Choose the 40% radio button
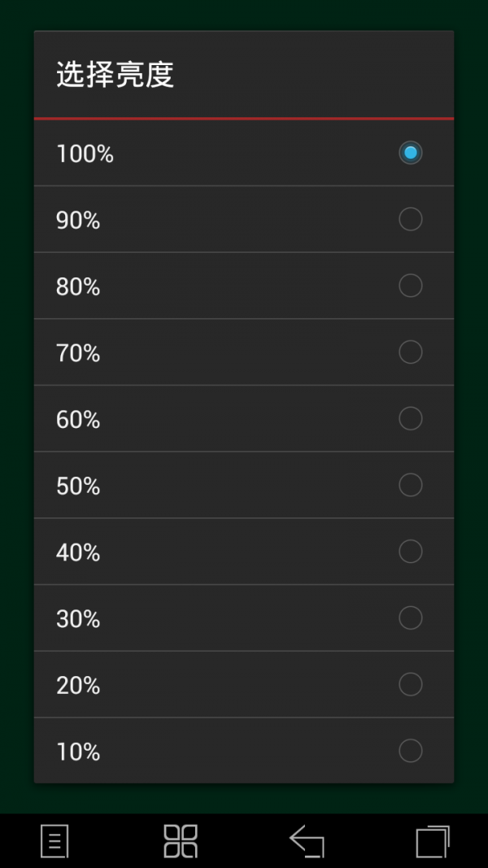 (x=410, y=552)
